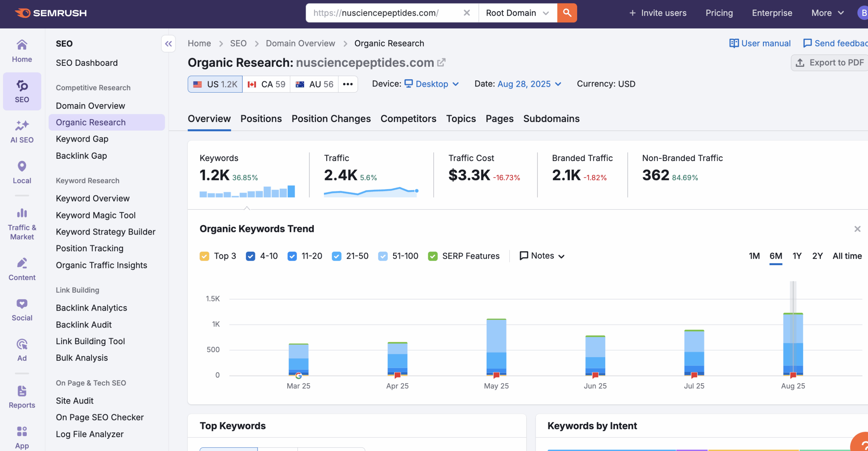Open the App sidebar icon

tap(22, 437)
